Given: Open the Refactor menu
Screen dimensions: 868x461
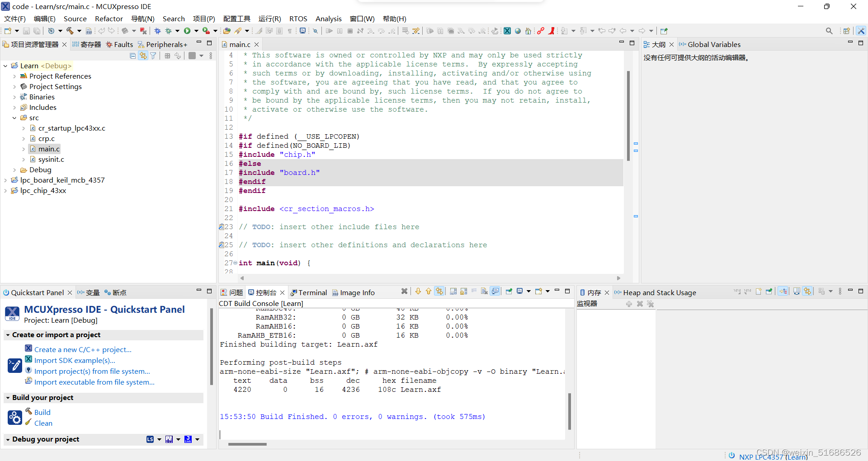Looking at the screenshot, I should (x=109, y=19).
